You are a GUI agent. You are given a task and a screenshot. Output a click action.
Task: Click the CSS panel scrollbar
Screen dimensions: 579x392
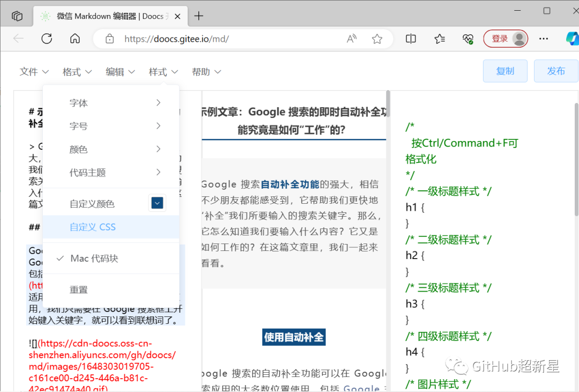click(x=576, y=159)
